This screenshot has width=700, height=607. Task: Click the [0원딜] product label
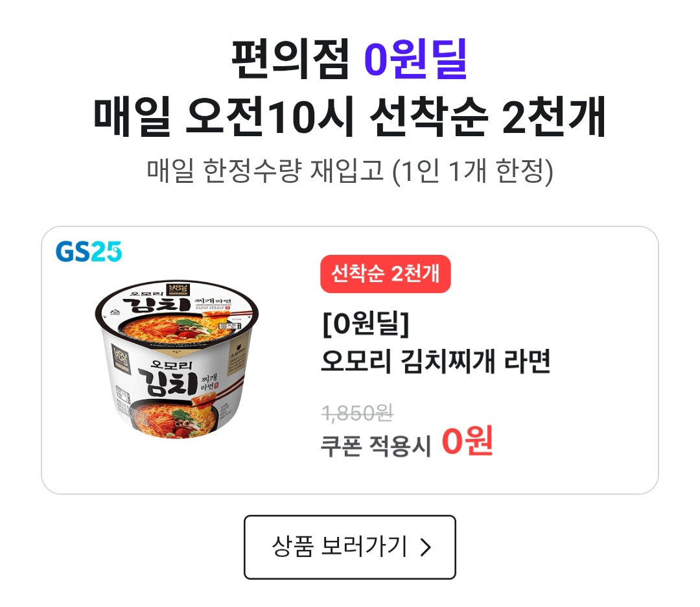pos(366,324)
